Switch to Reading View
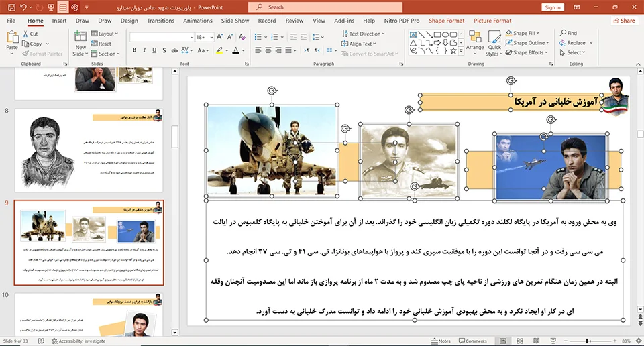Viewport: 644px width, 346px height. pyautogui.click(x=537, y=341)
